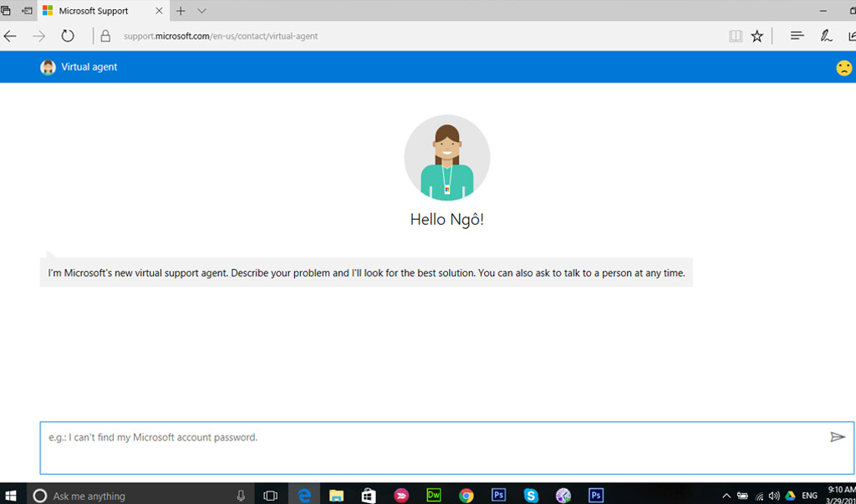
Task: Click the Virtual agent header label
Action: point(89,67)
